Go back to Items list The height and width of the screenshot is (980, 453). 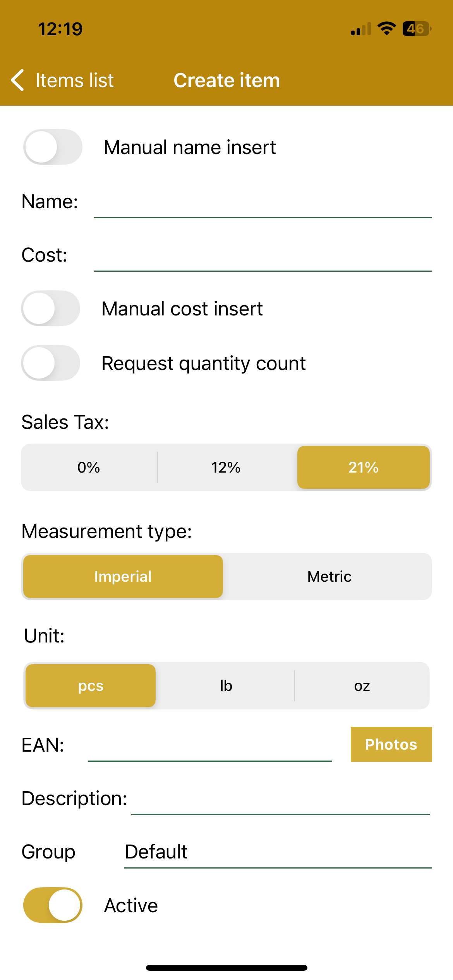coord(74,81)
